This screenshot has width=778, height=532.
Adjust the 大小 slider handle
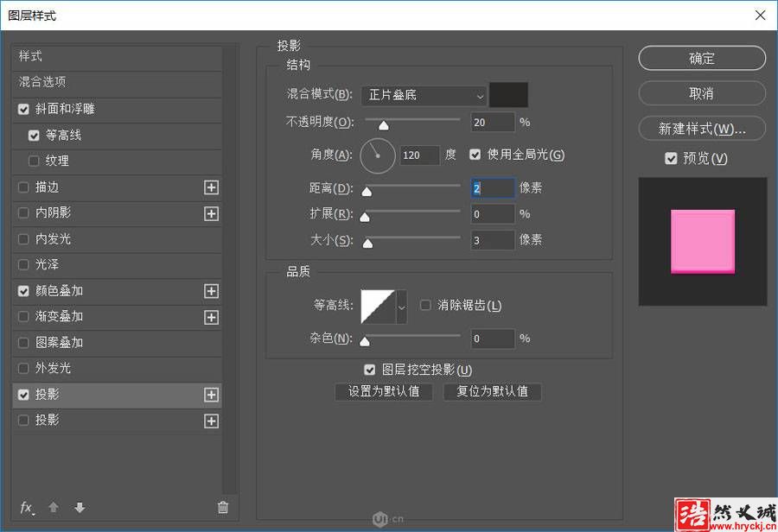pyautogui.click(x=367, y=243)
